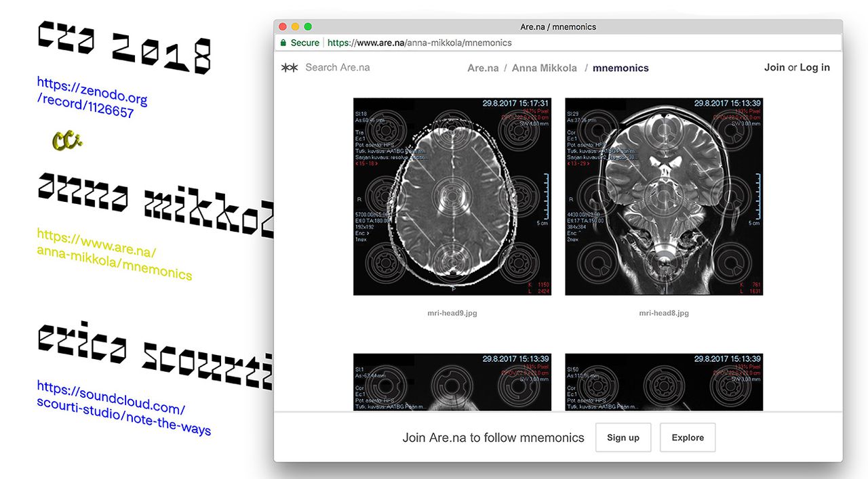The height and width of the screenshot is (479, 868).
Task: Click the yellow CC chain icon
Action: pyautogui.click(x=67, y=140)
